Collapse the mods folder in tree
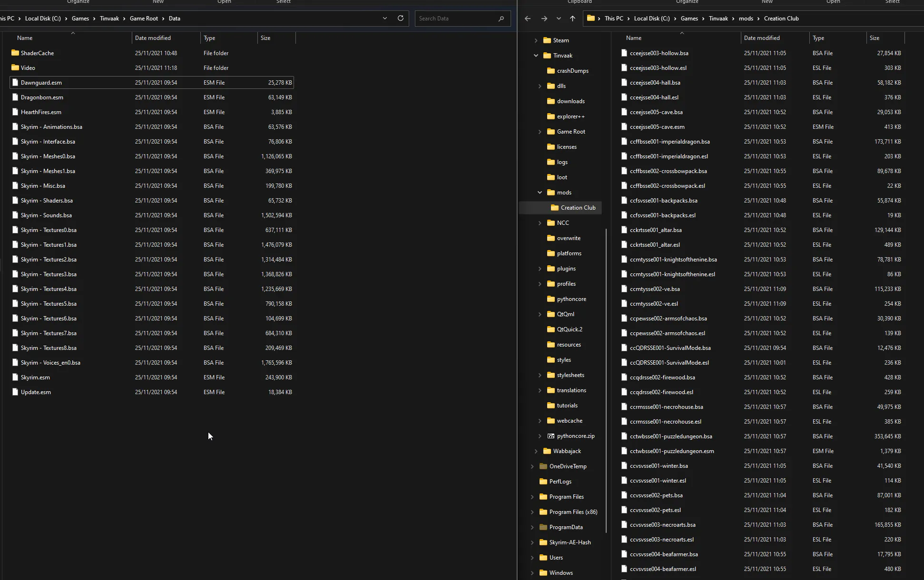Viewport: 924px width, 580px height. [540, 193]
